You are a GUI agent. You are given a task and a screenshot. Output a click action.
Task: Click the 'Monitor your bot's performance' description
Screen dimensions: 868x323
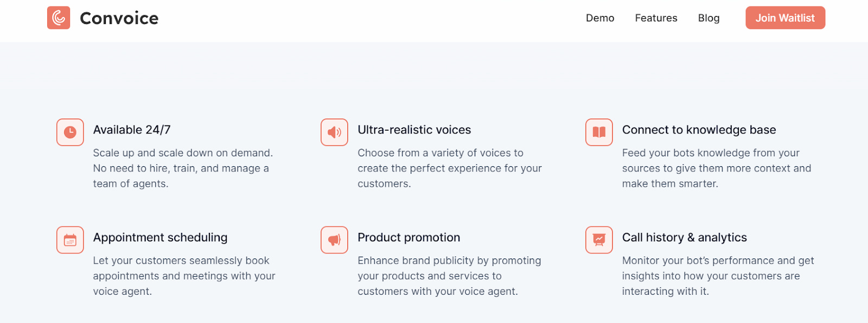(x=717, y=276)
